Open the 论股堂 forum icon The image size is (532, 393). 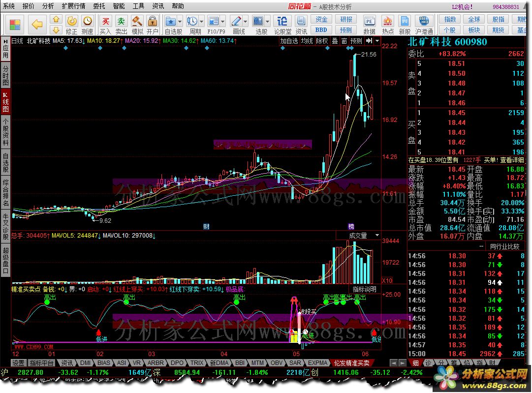tap(282, 21)
